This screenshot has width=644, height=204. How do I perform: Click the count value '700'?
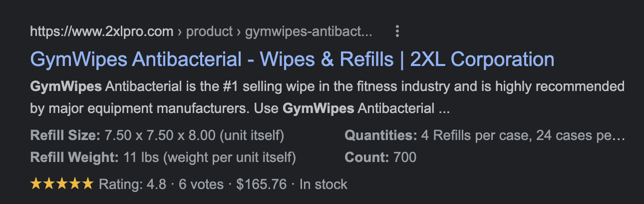(405, 158)
